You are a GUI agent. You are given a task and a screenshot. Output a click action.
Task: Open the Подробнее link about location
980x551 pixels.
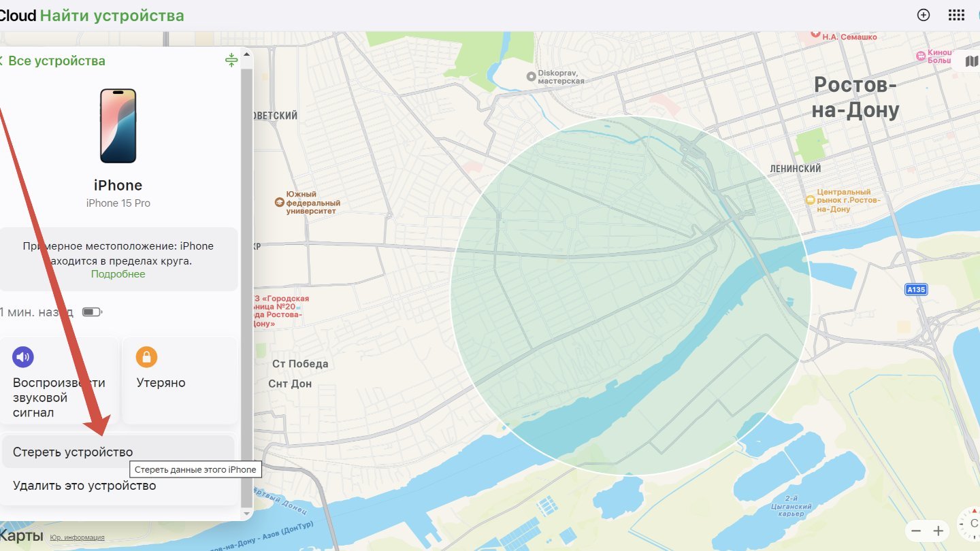tap(118, 274)
